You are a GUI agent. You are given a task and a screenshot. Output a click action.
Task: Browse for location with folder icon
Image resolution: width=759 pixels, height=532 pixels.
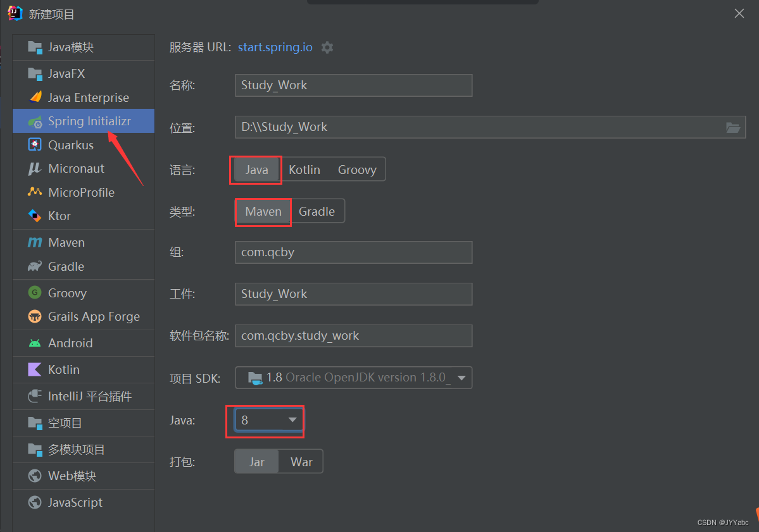[733, 127]
